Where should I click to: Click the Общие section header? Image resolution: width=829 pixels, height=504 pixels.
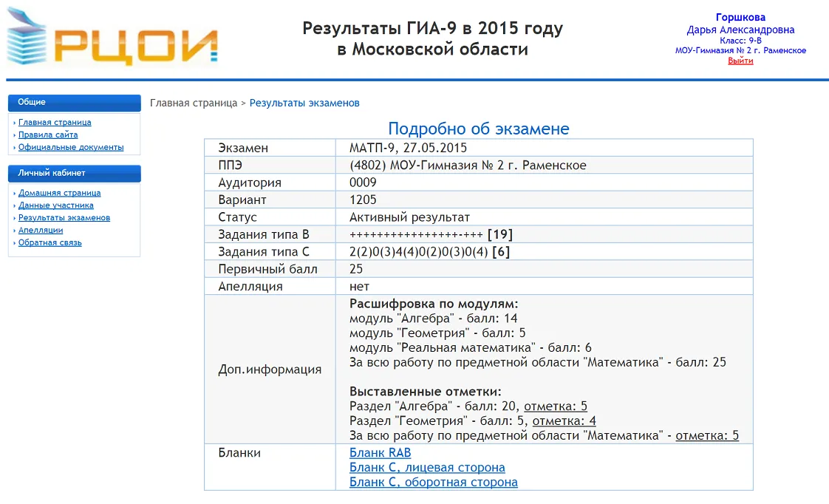point(75,103)
